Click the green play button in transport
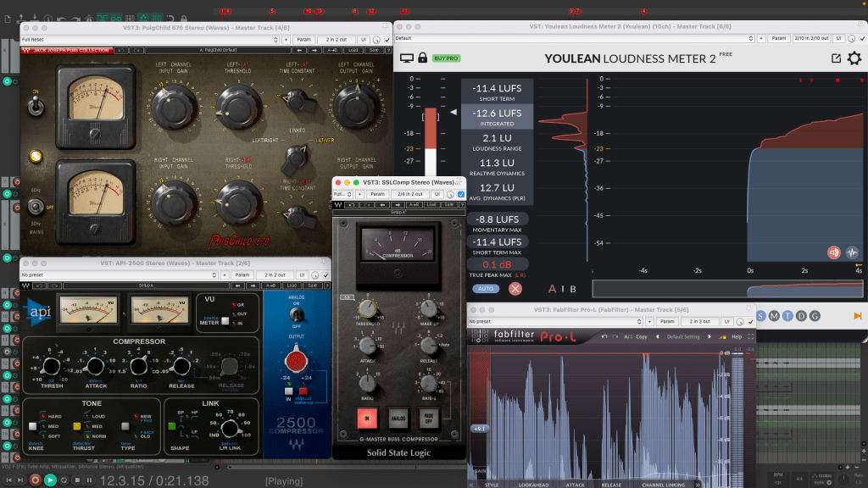Image resolution: width=868 pixels, height=488 pixels. tap(51, 480)
